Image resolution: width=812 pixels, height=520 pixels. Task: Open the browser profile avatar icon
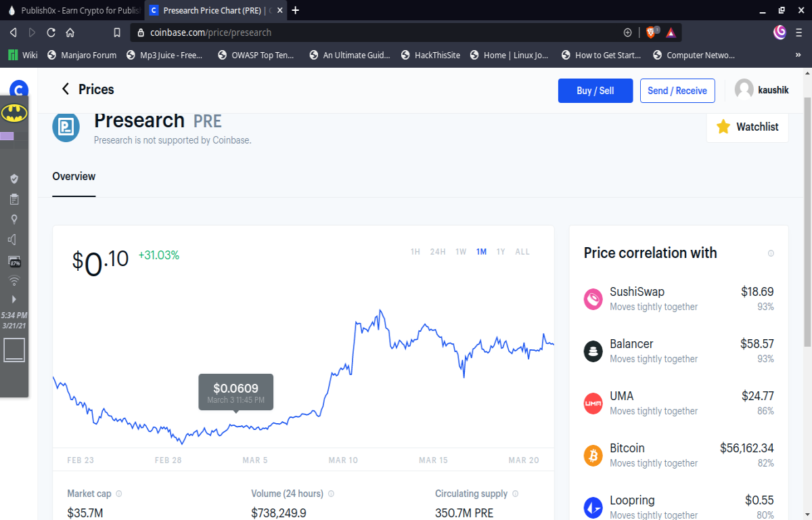[x=780, y=32]
